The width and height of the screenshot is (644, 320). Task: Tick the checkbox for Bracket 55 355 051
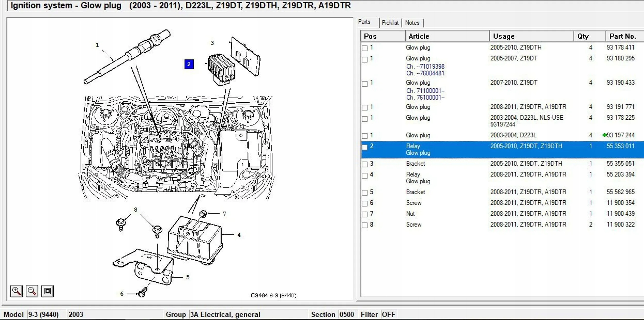tap(365, 164)
